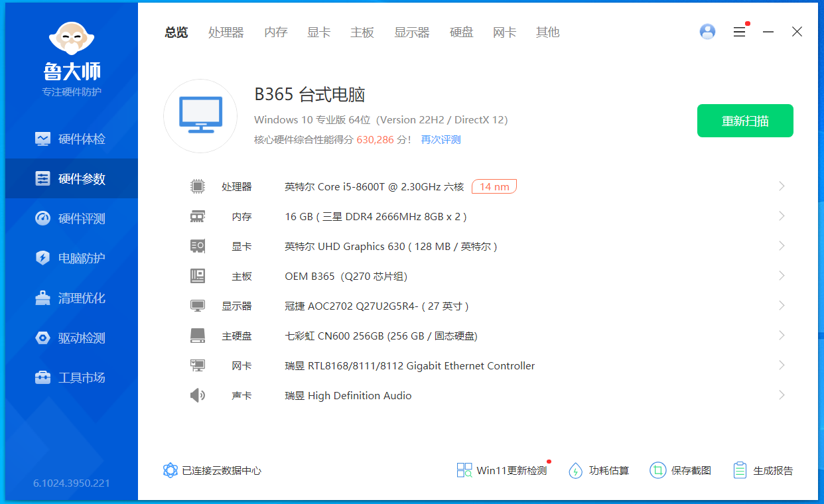Image resolution: width=824 pixels, height=504 pixels.
Task: Switch to the 其他 tab
Action: pos(548,32)
